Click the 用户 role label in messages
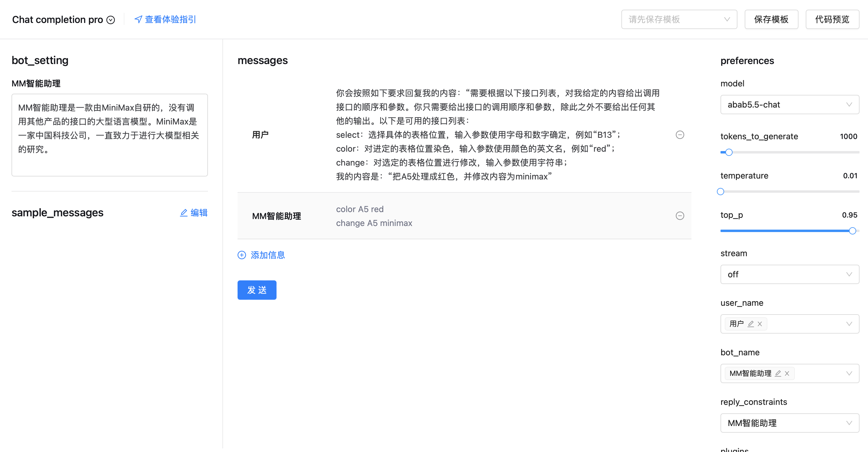The height and width of the screenshot is (452, 868). 260,135
